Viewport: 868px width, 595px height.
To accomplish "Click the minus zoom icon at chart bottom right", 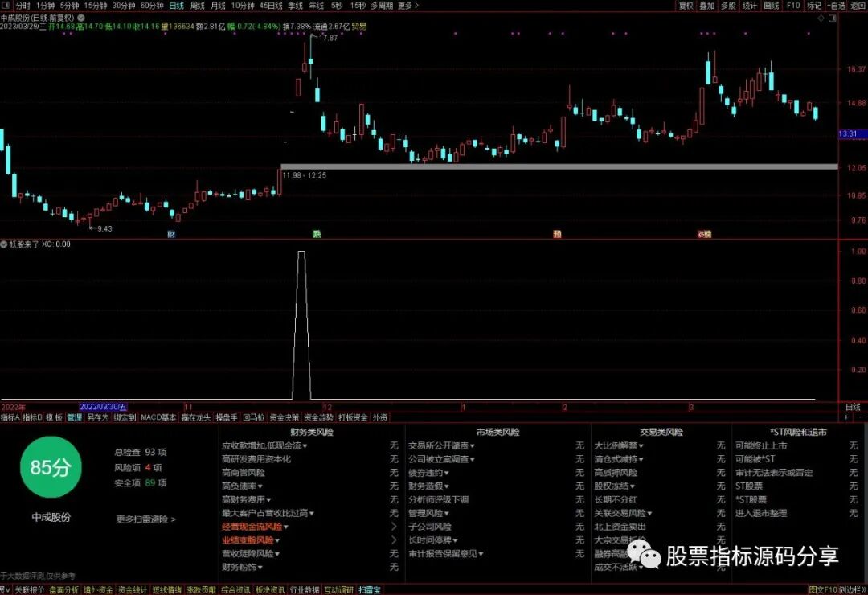I will point(861,417).
